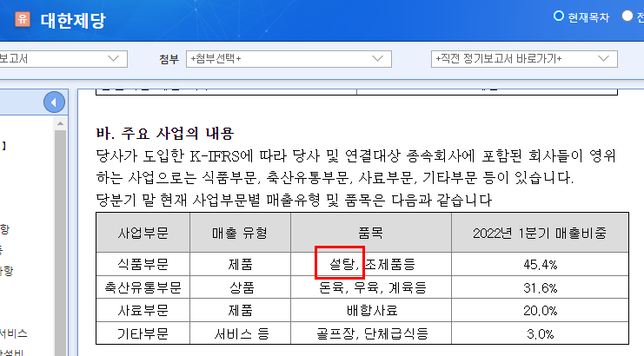644x356 pixels.
Task: Open the 첨부선택 dropdown
Action: [289, 59]
